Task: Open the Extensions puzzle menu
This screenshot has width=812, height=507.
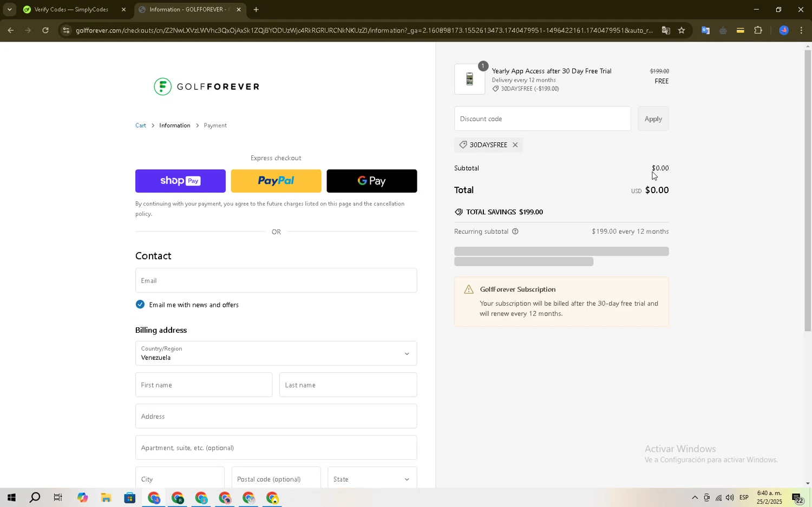Action: click(x=758, y=30)
